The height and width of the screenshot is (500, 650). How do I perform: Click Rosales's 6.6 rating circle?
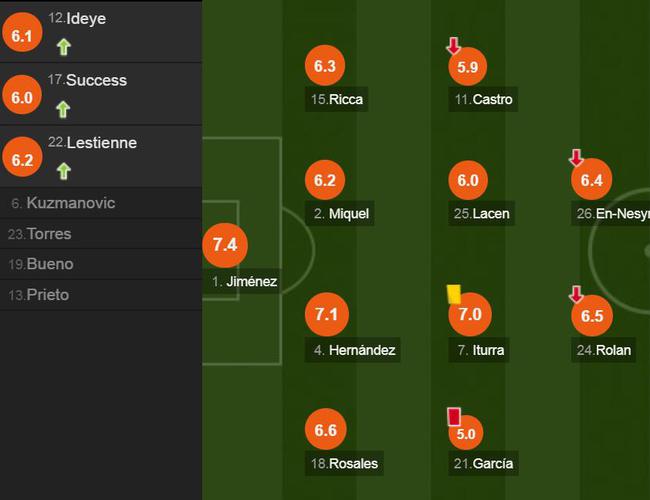[x=326, y=430]
